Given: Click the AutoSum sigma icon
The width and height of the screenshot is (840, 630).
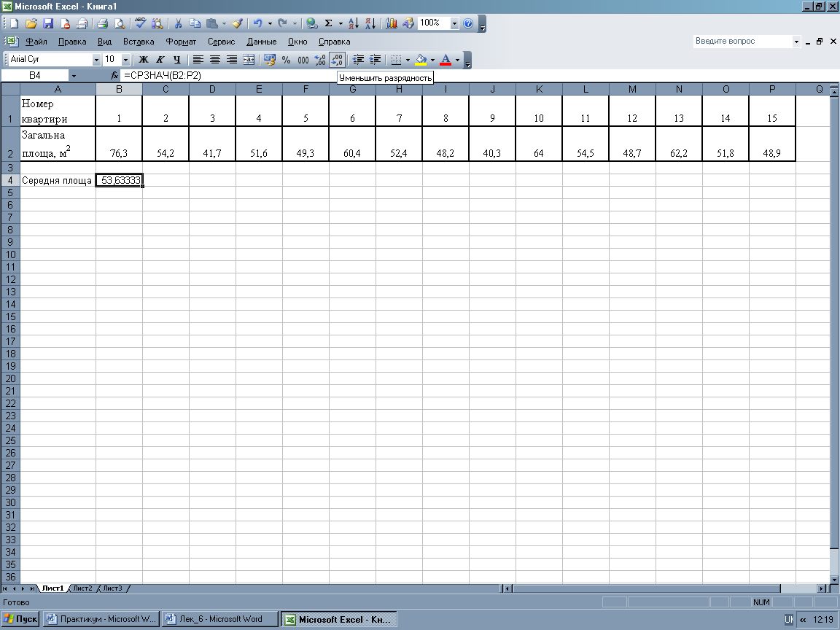Looking at the screenshot, I should pyautogui.click(x=328, y=23).
